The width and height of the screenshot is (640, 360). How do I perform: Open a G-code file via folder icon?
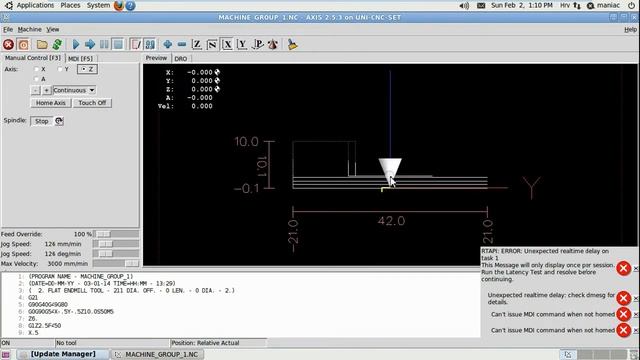click(42, 44)
